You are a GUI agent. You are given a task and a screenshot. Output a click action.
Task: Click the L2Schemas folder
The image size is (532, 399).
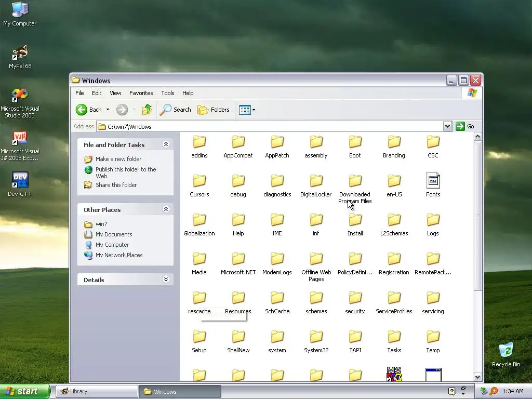[x=394, y=225]
